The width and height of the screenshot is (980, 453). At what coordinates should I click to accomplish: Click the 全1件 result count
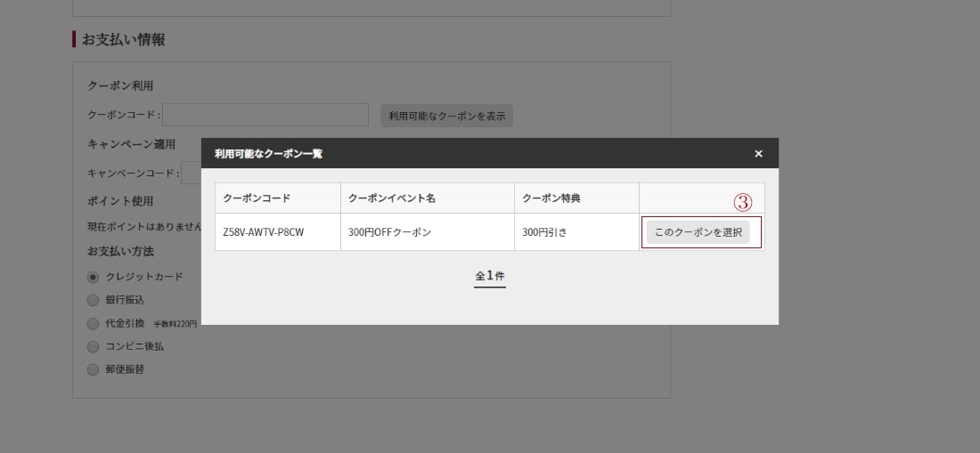click(489, 275)
